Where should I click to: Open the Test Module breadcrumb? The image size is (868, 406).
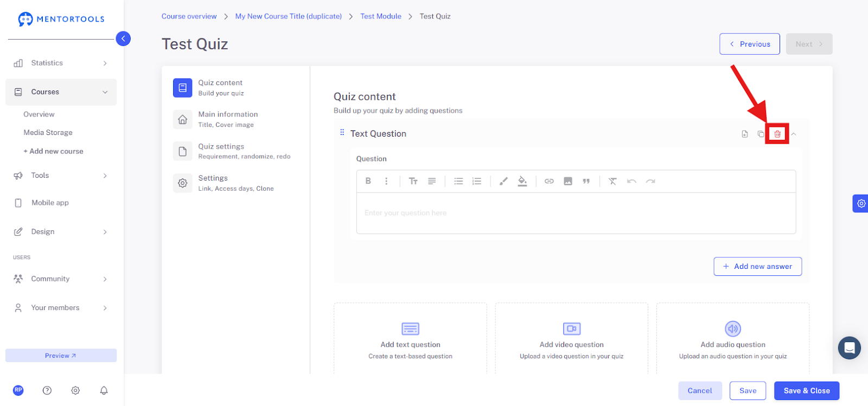pos(381,16)
